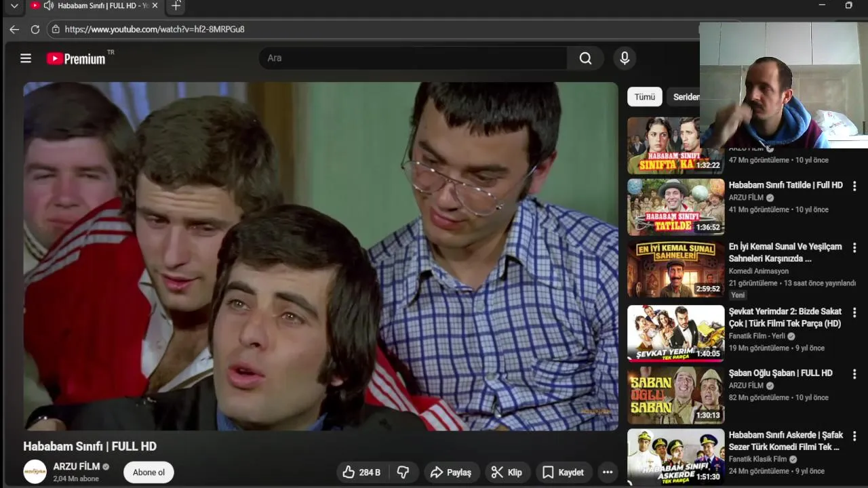Open the Hababam Sınıfı Askerde title link
This screenshot has width=868, height=488.
785,441
